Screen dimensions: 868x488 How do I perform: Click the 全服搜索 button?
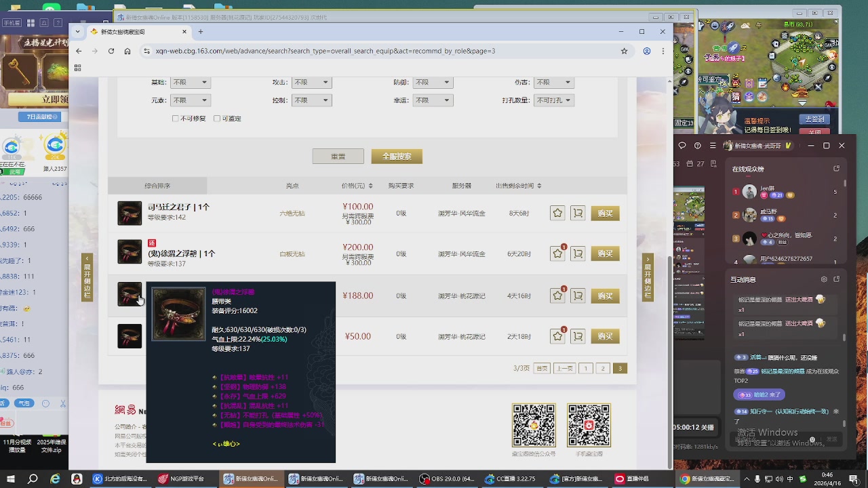[x=397, y=157]
